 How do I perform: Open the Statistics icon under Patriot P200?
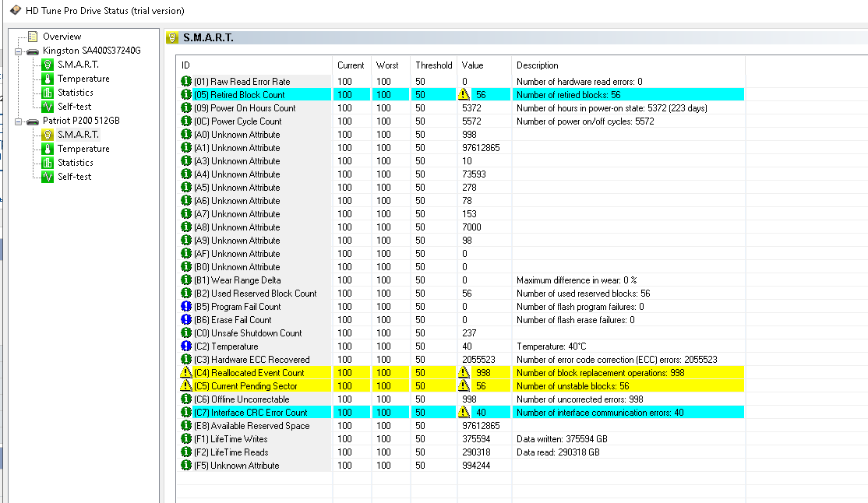pos(48,163)
